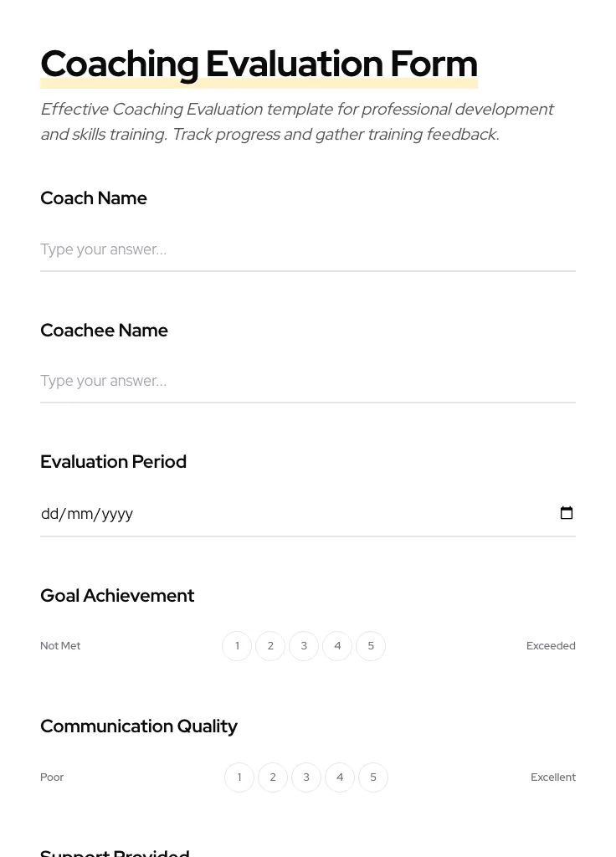Select rating 1 for Communication Quality
Screen dimensions: 616x857
239,777
